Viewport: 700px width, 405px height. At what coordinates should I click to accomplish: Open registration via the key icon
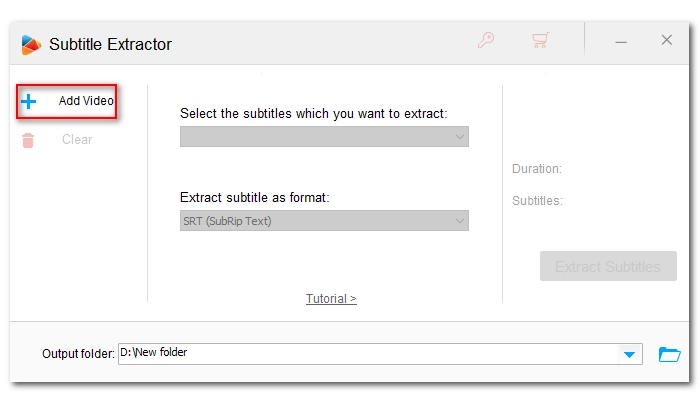coord(486,40)
